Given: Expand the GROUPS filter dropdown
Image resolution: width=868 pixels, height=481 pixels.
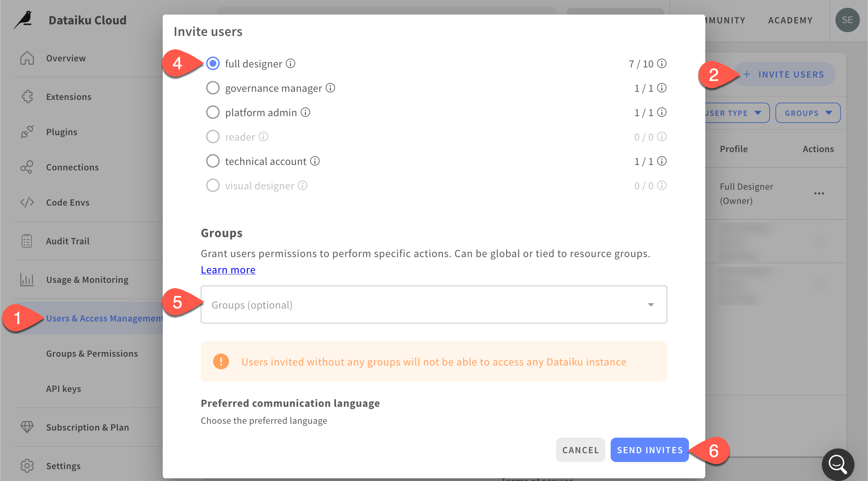Looking at the screenshot, I should (x=808, y=113).
